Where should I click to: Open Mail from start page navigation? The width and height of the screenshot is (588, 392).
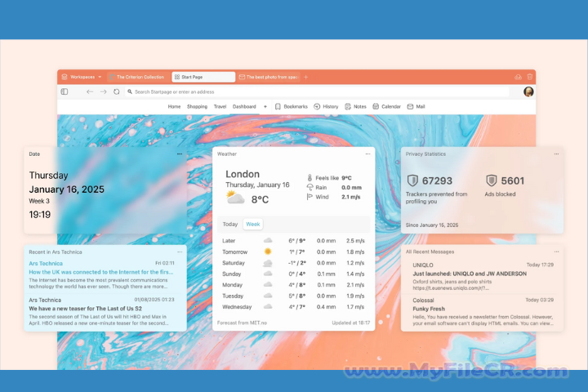[416, 106]
